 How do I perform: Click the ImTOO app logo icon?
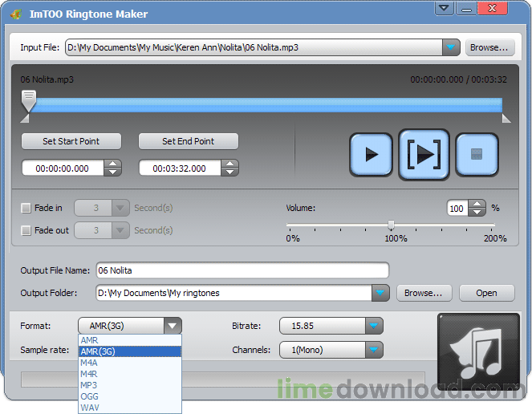(15, 14)
